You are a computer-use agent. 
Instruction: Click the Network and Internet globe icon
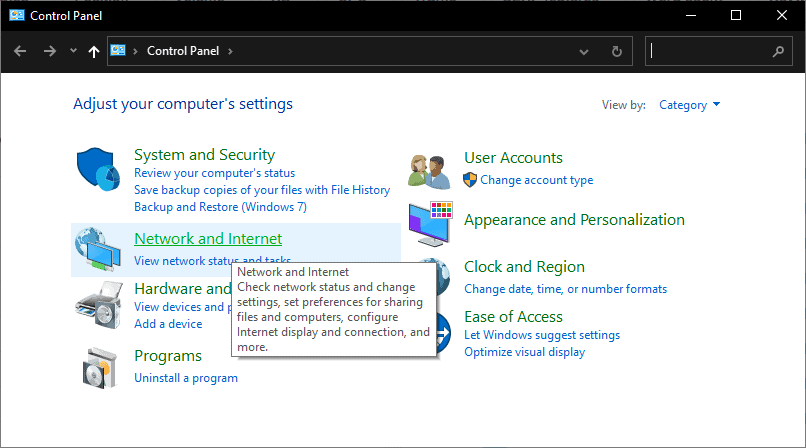(98, 249)
